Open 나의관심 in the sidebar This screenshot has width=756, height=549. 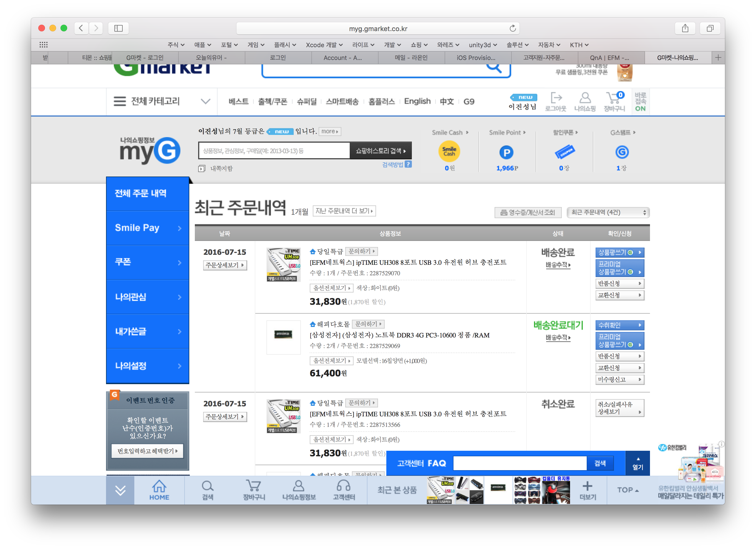tap(148, 297)
